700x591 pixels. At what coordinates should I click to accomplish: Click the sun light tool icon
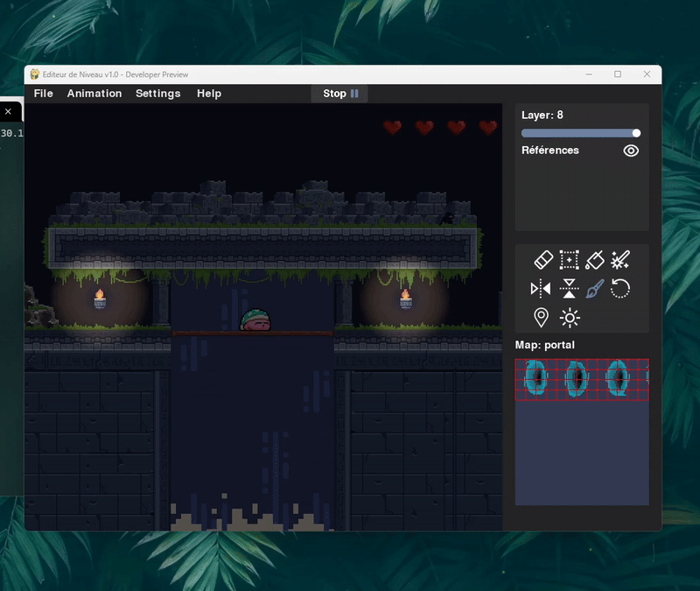[x=570, y=318]
